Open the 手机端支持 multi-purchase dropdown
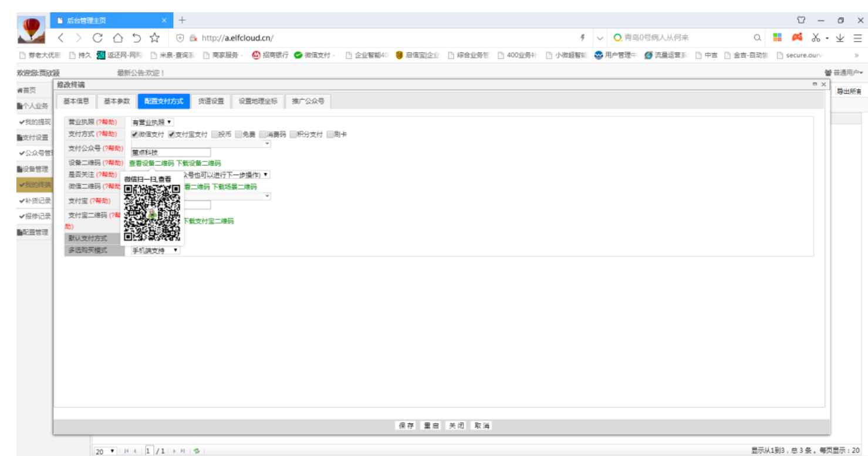868x456 pixels. point(156,251)
